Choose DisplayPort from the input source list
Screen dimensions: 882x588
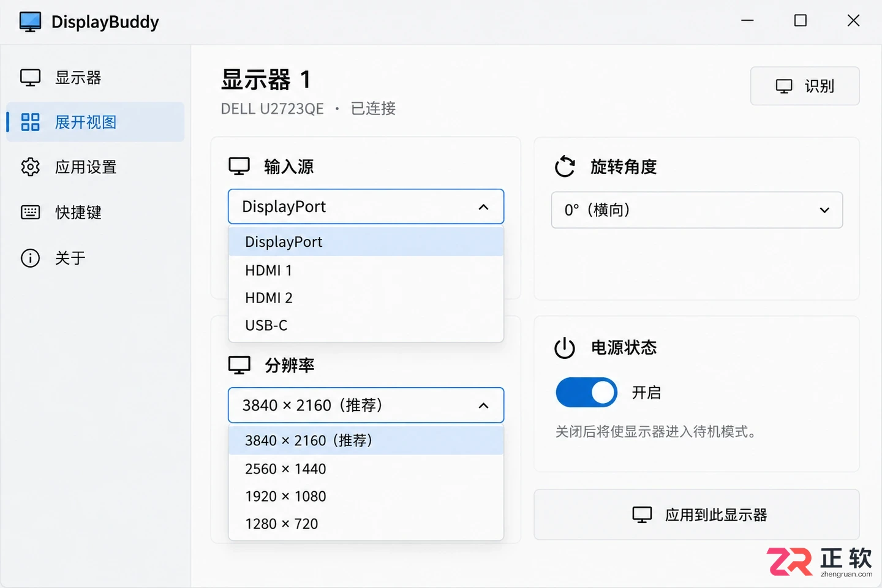tap(366, 242)
